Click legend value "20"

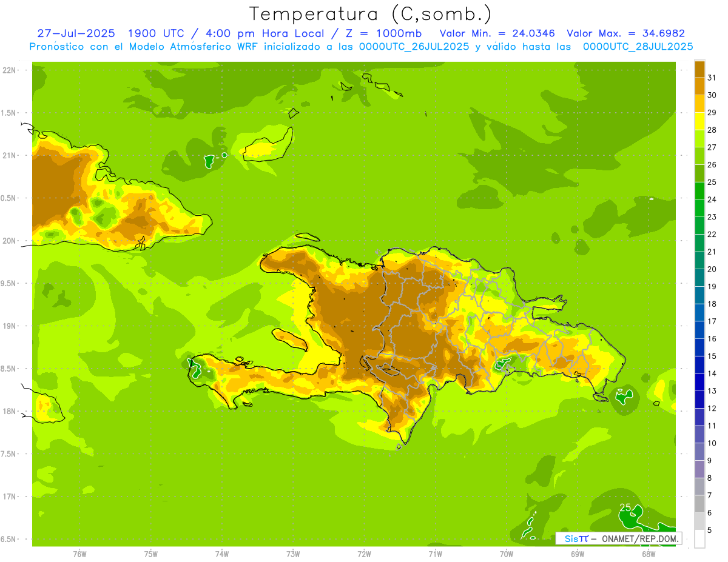(712, 269)
